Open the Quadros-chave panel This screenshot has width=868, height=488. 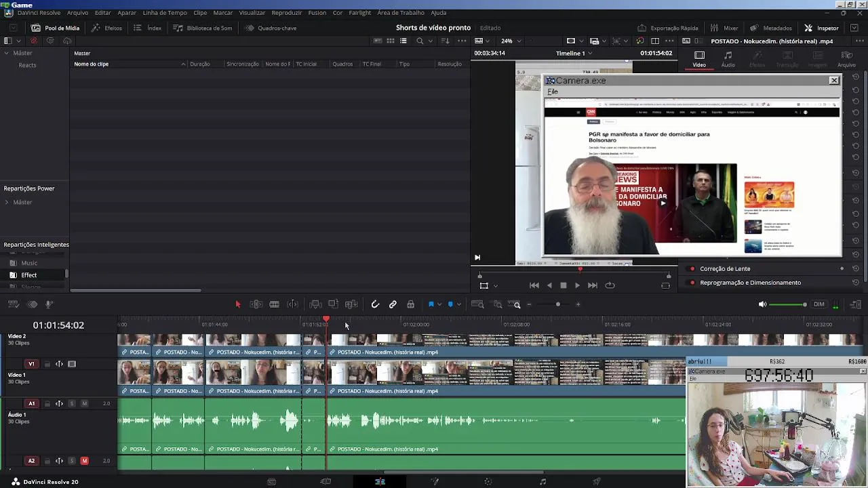271,28
